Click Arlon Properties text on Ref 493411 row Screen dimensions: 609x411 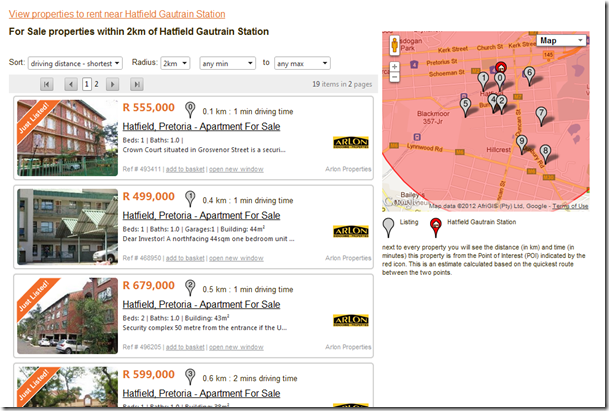[348, 169]
